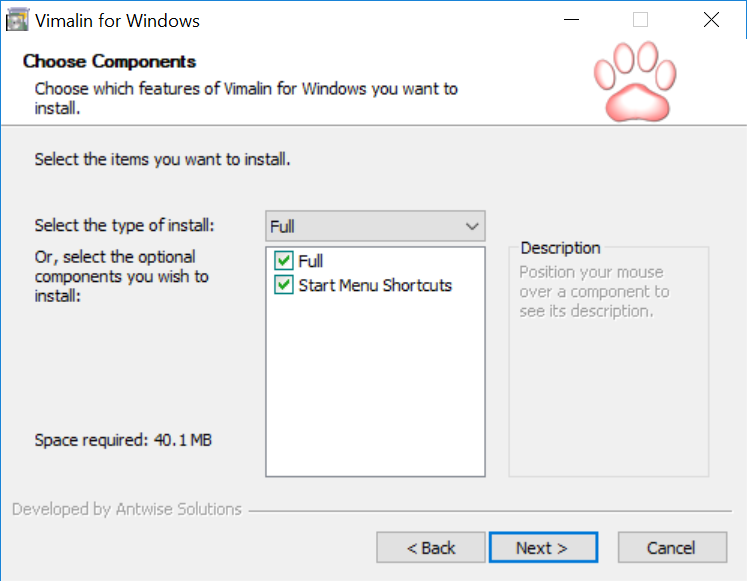This screenshot has width=747, height=581.
Task: Click the pink paw print logo
Action: pos(635,81)
